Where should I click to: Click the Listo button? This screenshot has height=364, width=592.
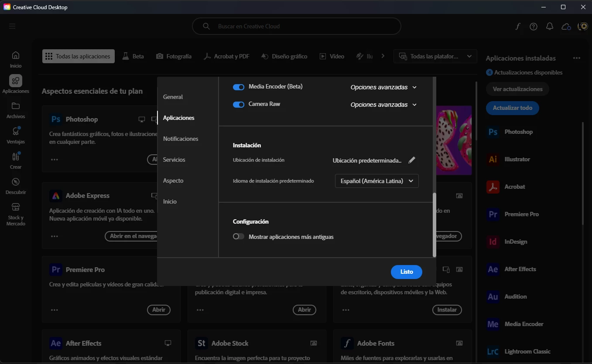click(407, 272)
